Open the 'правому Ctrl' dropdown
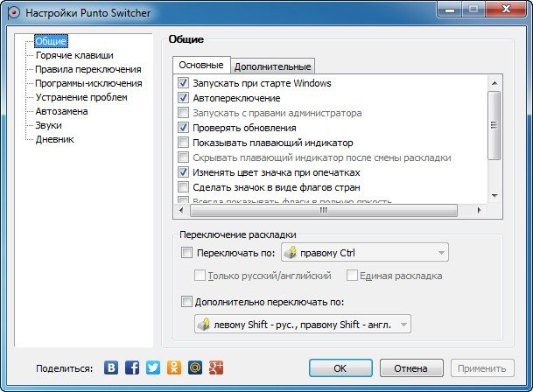Image resolution: width=533 pixels, height=392 pixels. click(x=365, y=253)
